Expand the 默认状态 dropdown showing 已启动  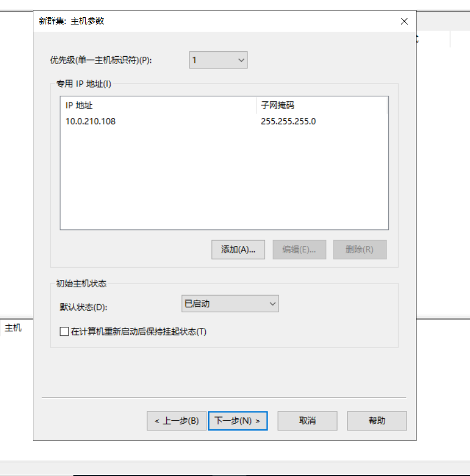230,304
